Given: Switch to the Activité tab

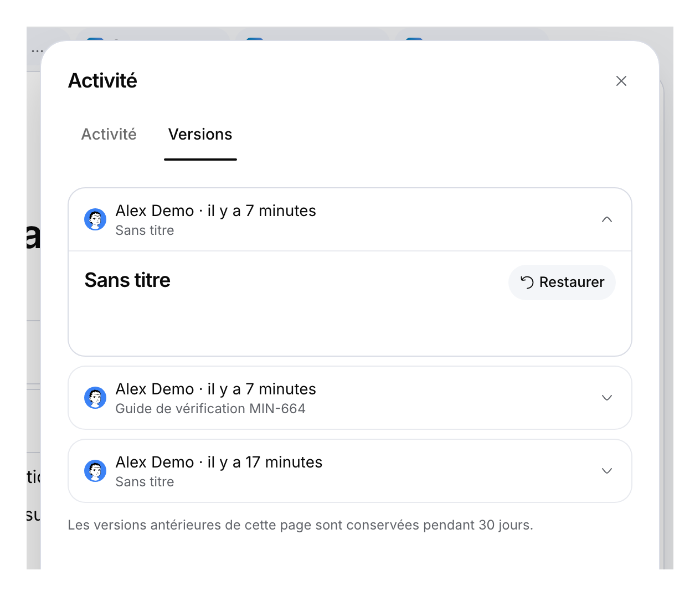Looking at the screenshot, I should click(109, 134).
